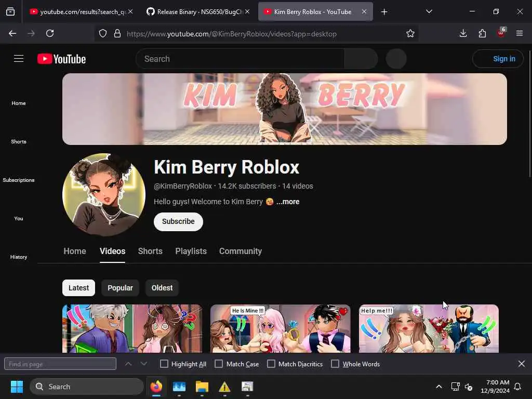The width and height of the screenshot is (532, 399).
Task: Open Firefox View tab list icon
Action: 10,11
